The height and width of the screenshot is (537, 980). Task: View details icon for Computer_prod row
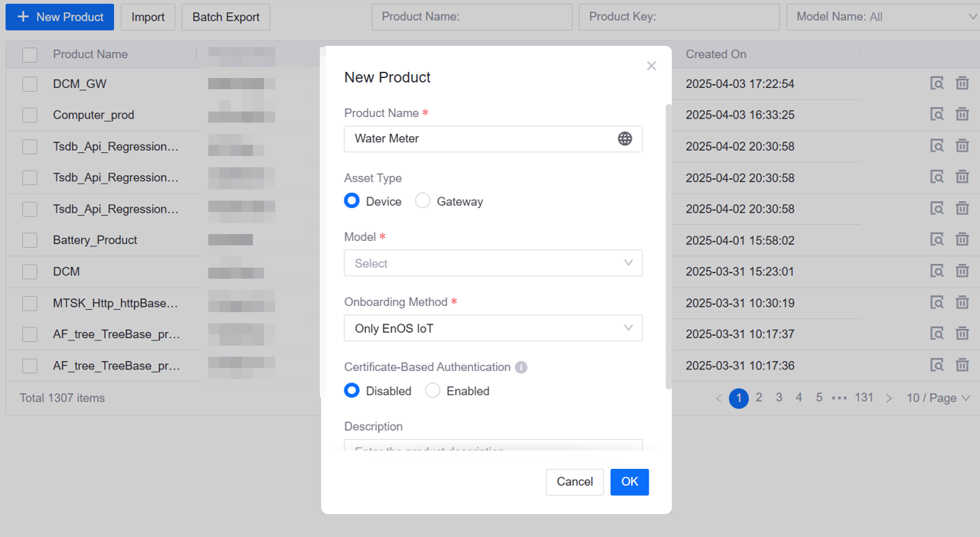click(936, 115)
